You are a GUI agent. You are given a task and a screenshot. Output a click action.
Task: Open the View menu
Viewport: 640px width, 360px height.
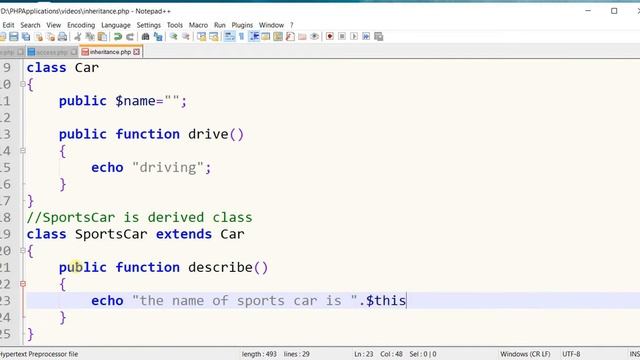pos(53,25)
